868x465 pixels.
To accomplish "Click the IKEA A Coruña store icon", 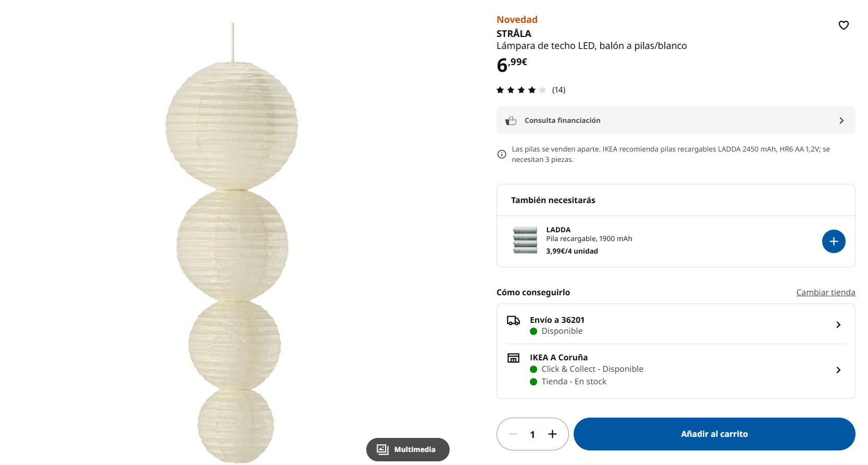I will (x=513, y=358).
